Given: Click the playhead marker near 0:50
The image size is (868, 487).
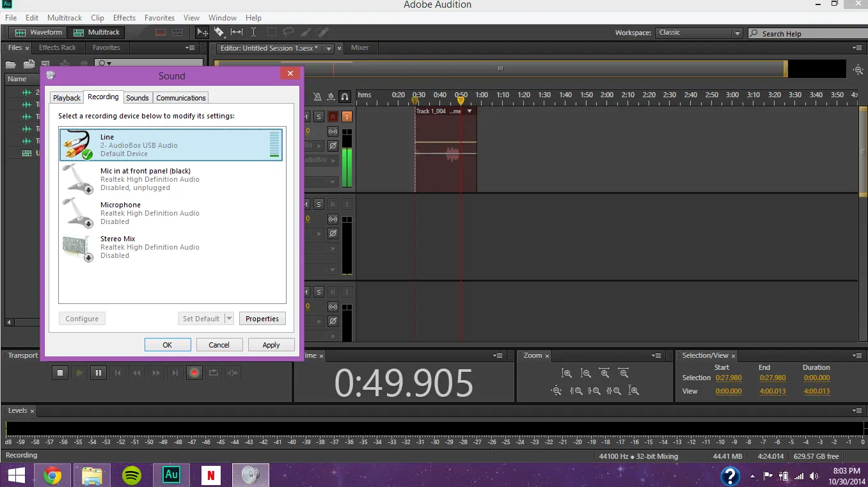Looking at the screenshot, I should coord(461,100).
